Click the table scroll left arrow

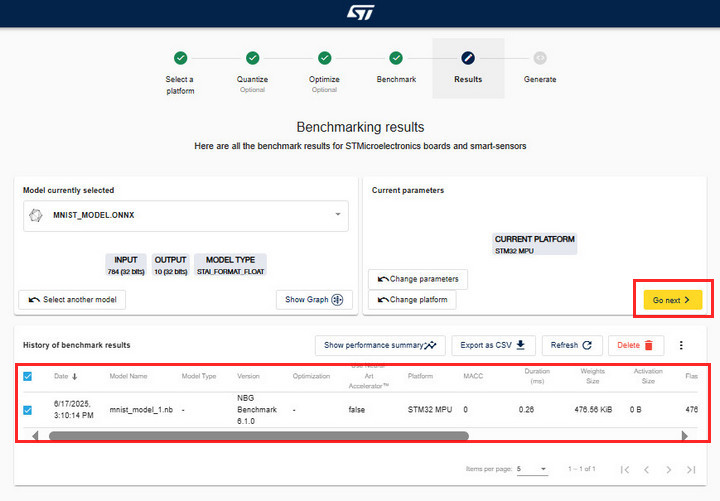35,436
